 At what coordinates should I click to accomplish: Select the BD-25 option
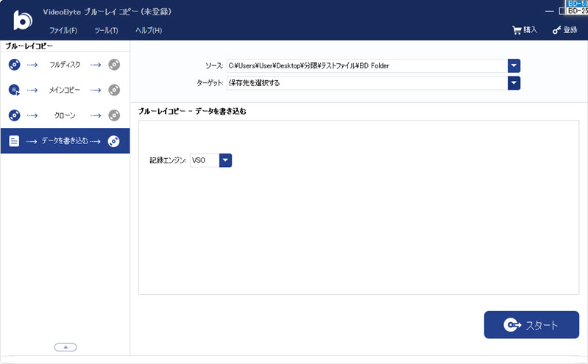click(577, 11)
